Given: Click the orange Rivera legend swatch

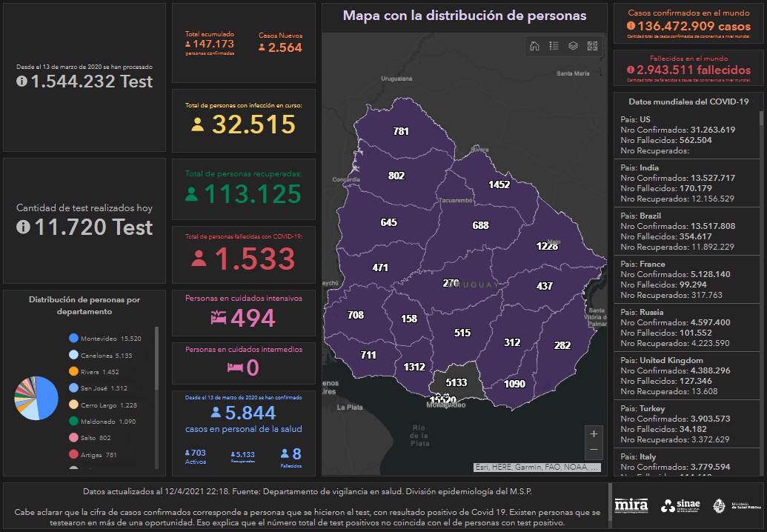Looking at the screenshot, I should tap(73, 371).
